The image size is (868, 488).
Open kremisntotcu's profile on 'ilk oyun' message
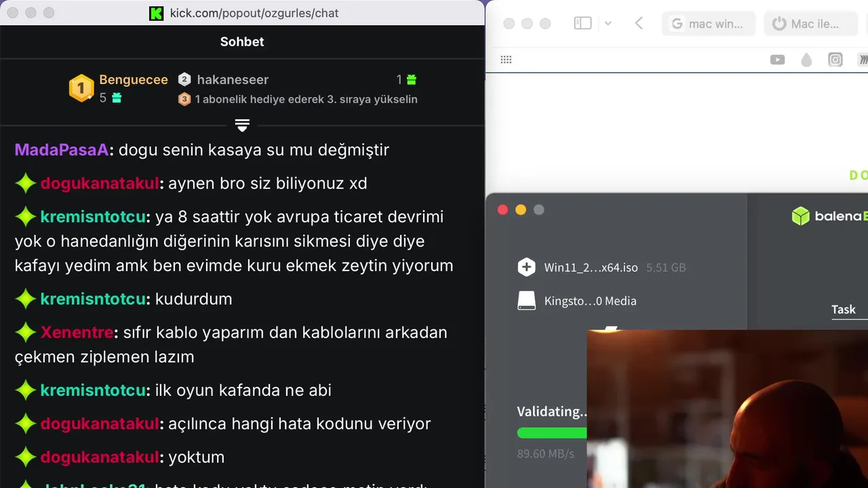(93, 390)
